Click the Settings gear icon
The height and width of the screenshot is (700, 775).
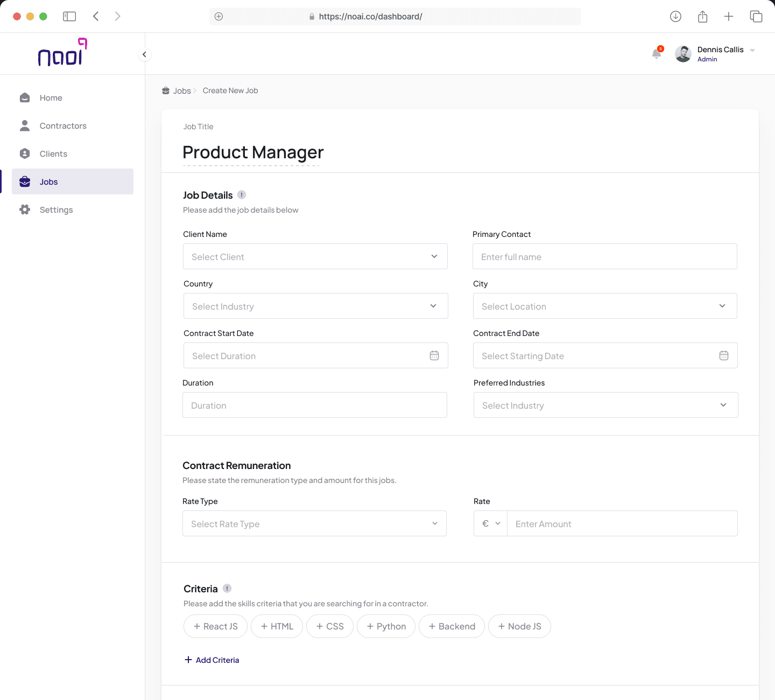pyautogui.click(x=25, y=209)
